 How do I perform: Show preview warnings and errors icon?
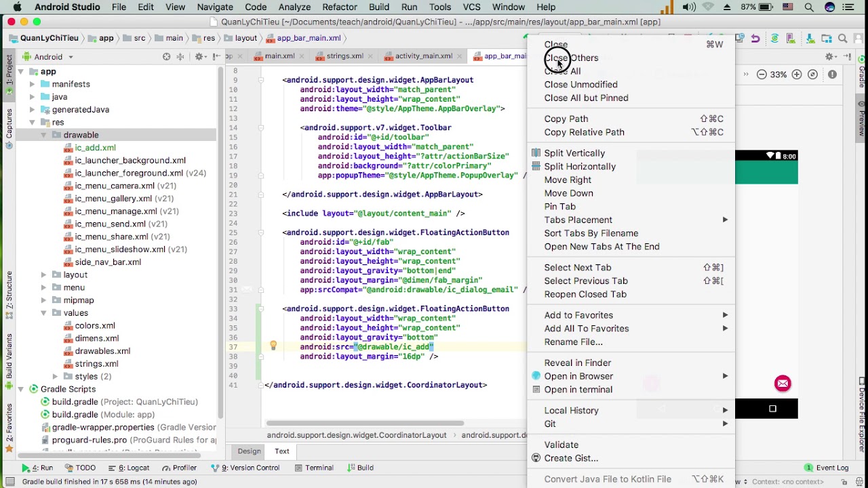pos(832,75)
